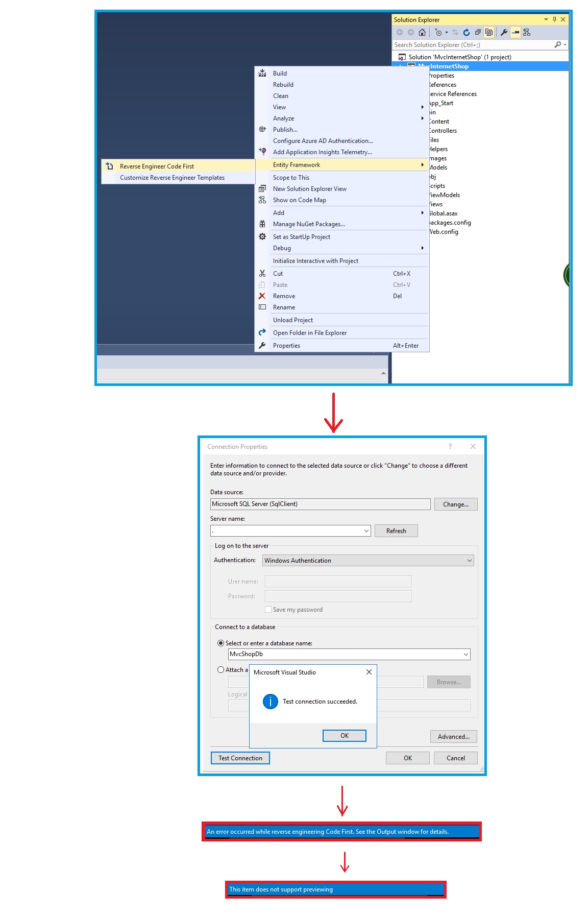Click OK beside Cancel in Connection Properties

[x=408, y=758]
